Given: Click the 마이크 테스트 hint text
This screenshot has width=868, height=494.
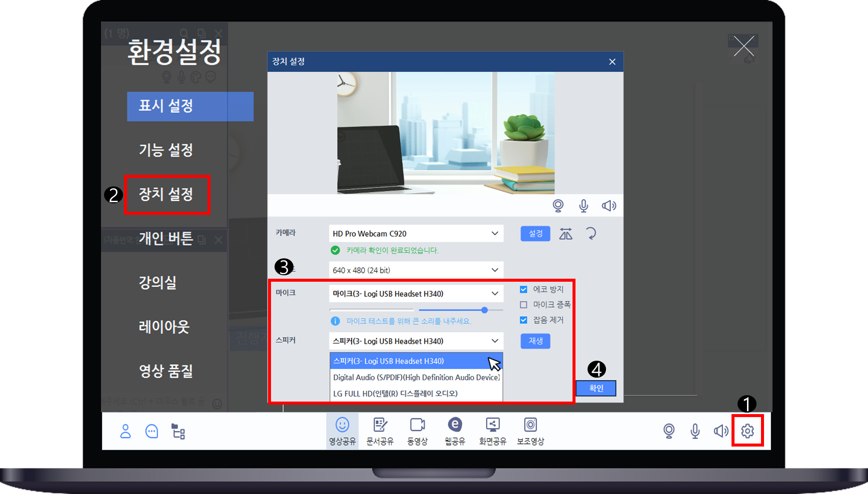Looking at the screenshot, I should point(409,321).
